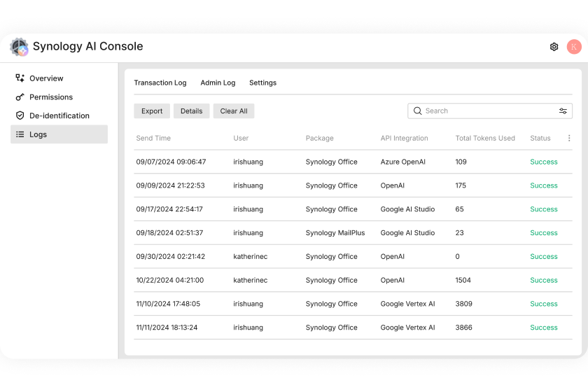588x392 pixels.
Task: Click token count 3866 cell
Action: 463,327
